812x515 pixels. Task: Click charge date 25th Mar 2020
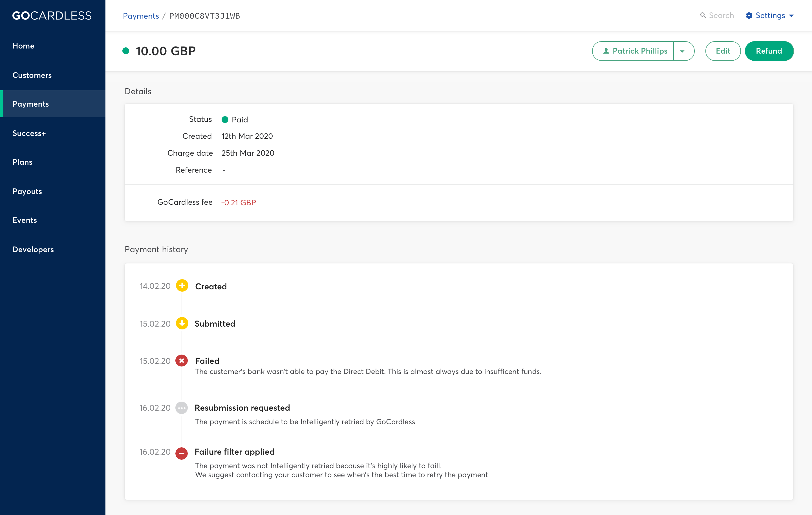[248, 153]
